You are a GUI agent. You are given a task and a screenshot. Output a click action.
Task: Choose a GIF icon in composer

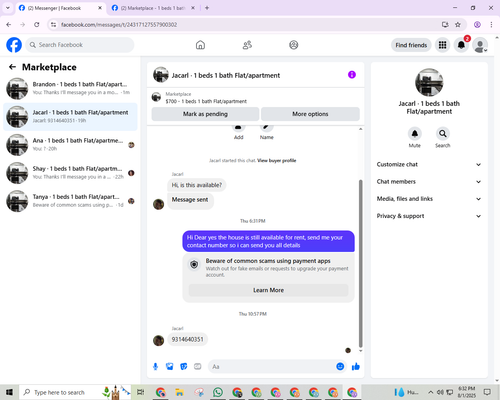click(198, 367)
